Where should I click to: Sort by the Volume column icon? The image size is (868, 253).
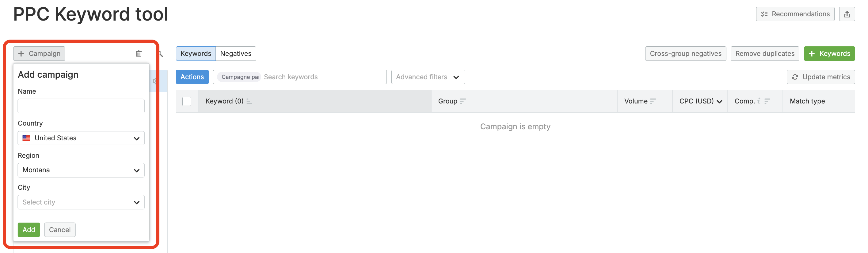coord(654,101)
